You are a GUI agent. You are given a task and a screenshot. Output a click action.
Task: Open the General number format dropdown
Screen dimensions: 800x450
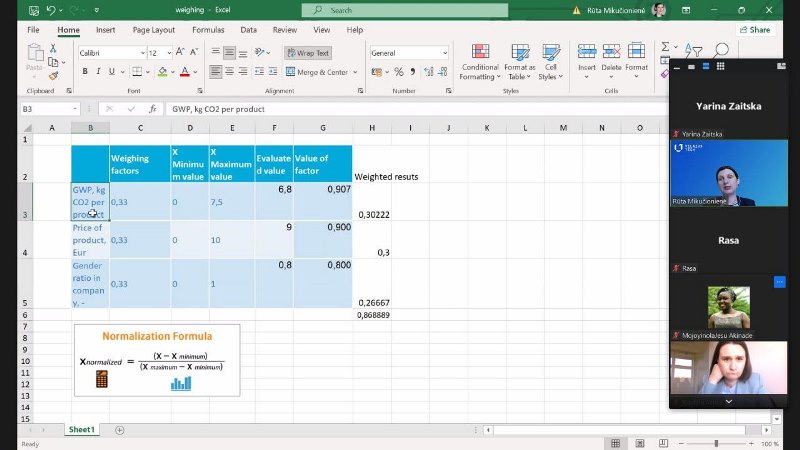pos(444,53)
